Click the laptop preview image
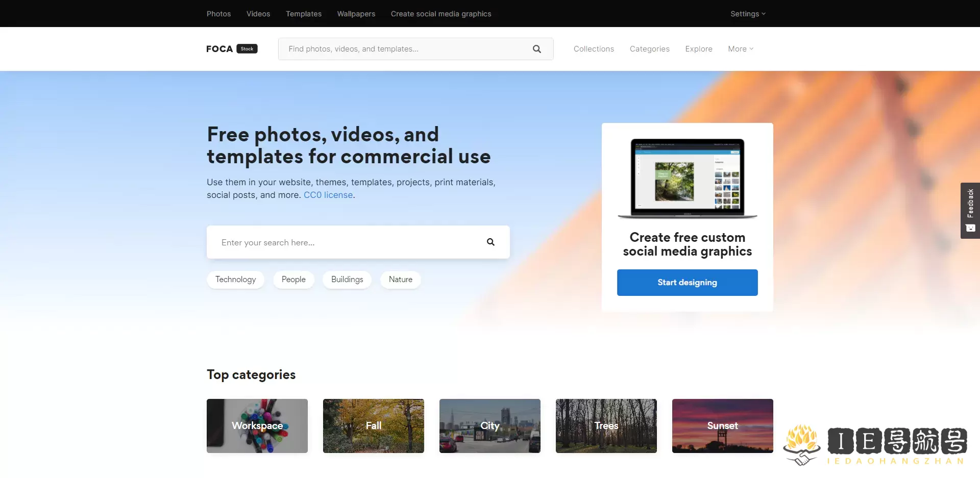Screen dimensions: 980x478 (687, 178)
